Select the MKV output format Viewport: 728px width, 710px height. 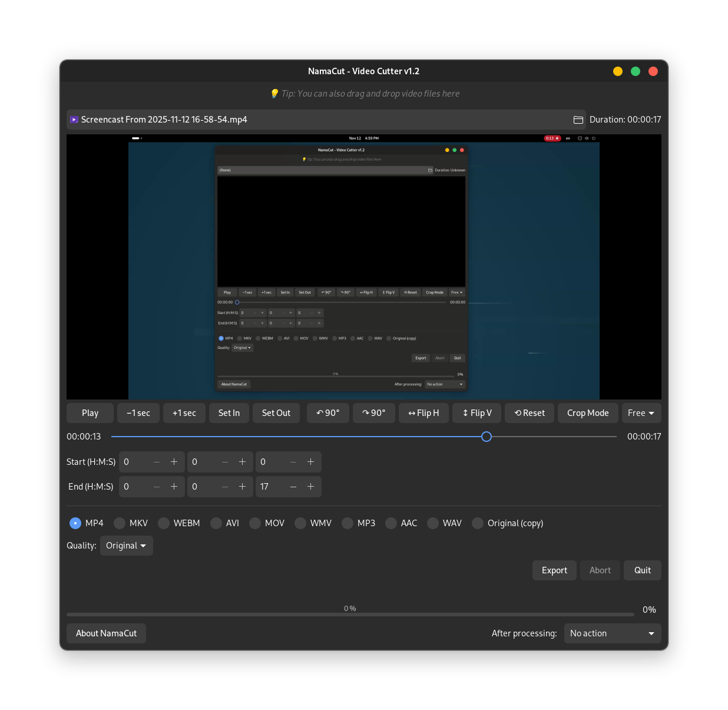point(120,523)
